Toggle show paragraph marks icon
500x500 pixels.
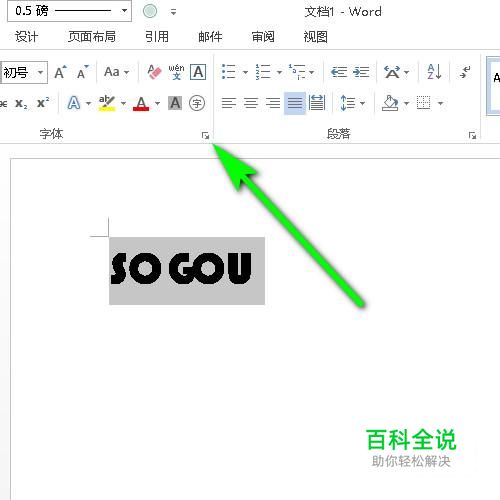click(x=465, y=72)
